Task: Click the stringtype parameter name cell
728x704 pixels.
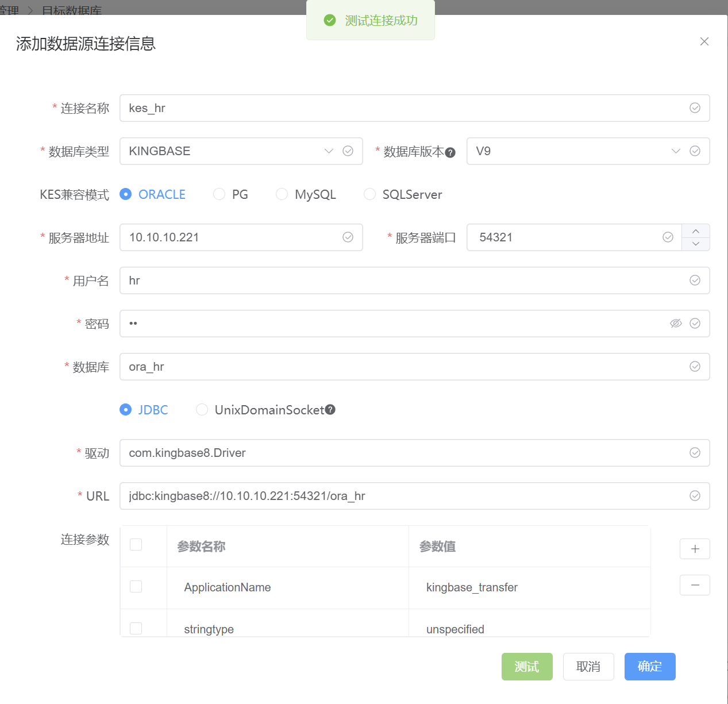Action: pyautogui.click(x=287, y=624)
